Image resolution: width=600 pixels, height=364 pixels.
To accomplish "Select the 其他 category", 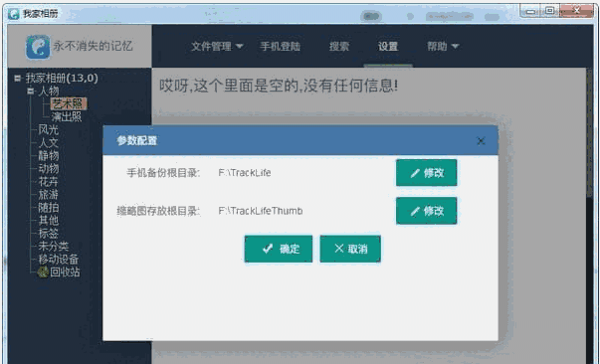I will coord(48,220).
